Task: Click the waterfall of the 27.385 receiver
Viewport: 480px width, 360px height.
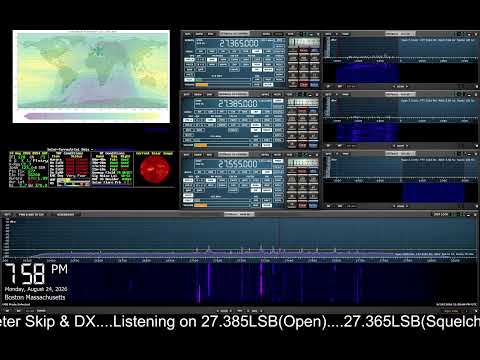Action: tap(401, 133)
